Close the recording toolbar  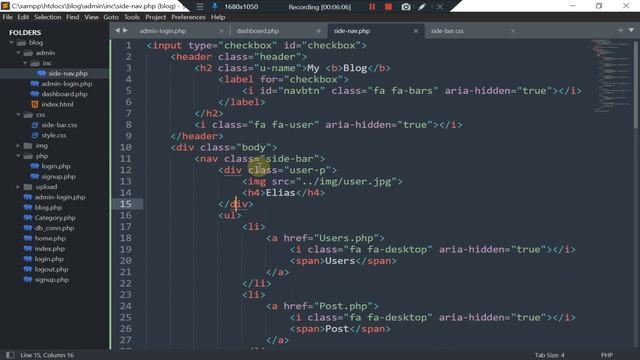coord(440,7)
